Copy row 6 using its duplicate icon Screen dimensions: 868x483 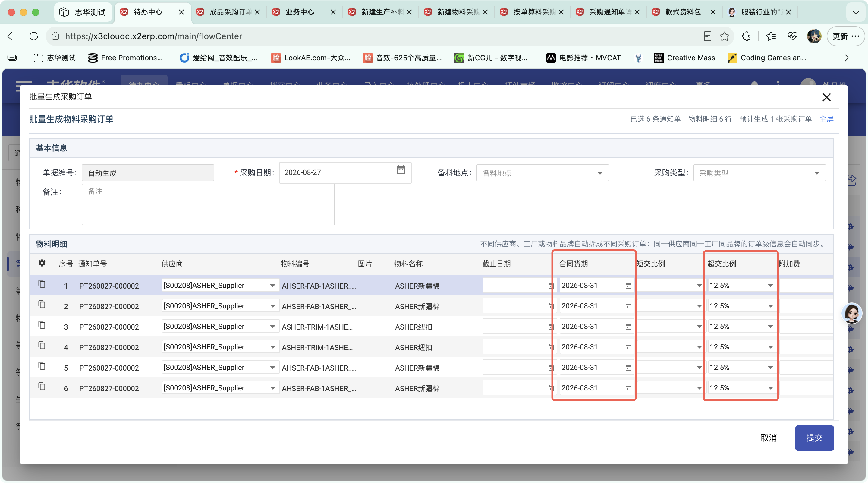pos(42,386)
